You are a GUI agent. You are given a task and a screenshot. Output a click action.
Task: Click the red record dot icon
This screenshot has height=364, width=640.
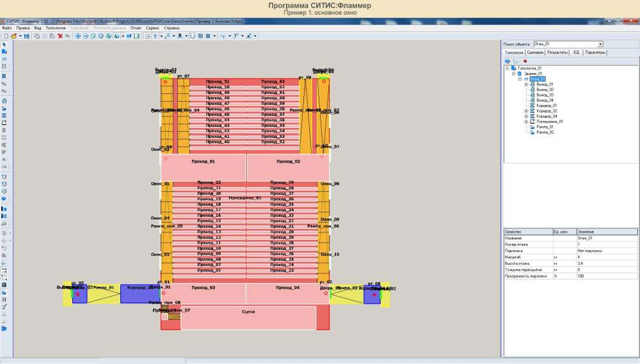[x=525, y=61]
